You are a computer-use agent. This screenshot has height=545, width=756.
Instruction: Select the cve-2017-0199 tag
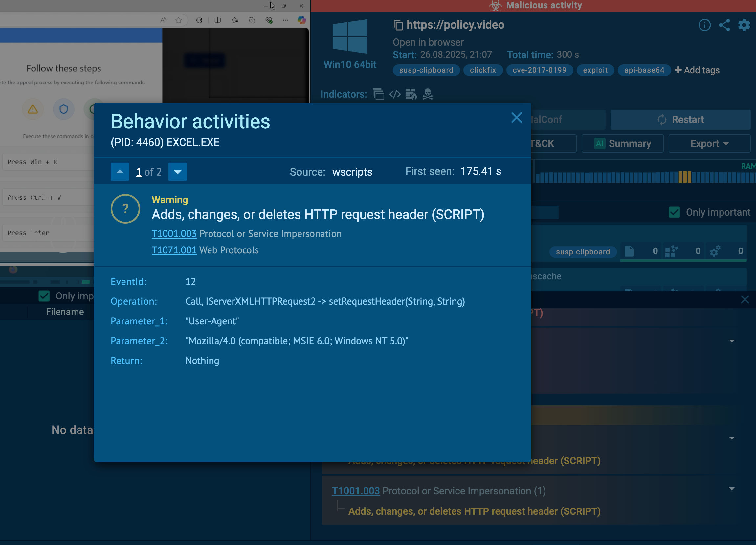pos(539,70)
